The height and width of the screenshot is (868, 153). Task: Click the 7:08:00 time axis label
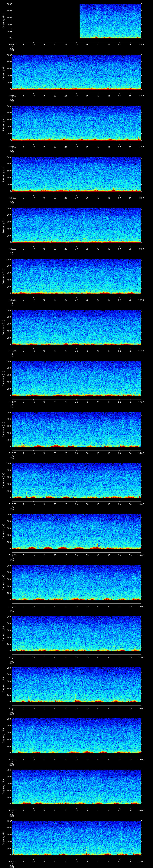point(12,249)
